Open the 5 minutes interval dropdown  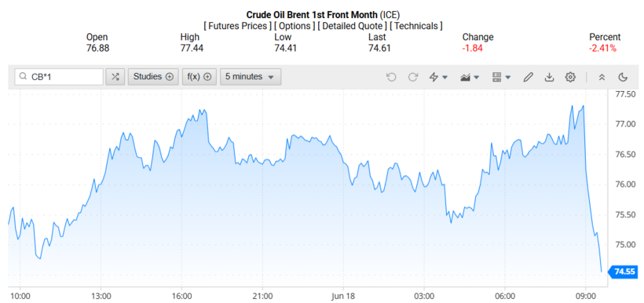point(251,77)
